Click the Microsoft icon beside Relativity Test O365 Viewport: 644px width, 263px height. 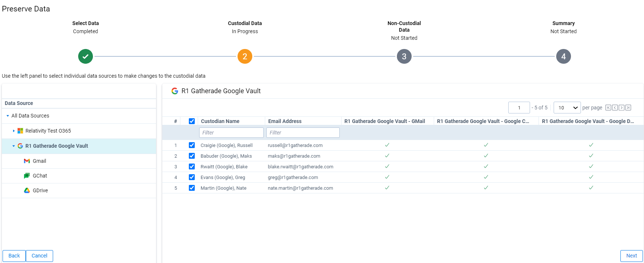20,131
